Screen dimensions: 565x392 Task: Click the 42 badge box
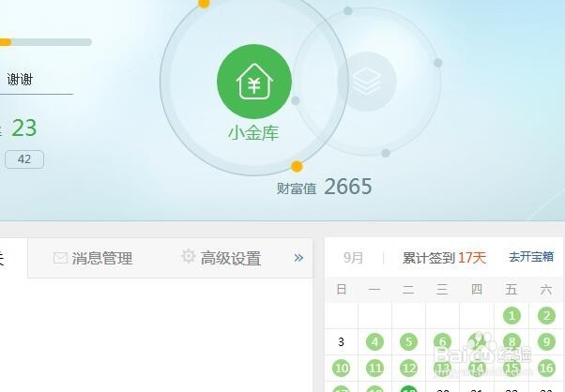pos(24,159)
